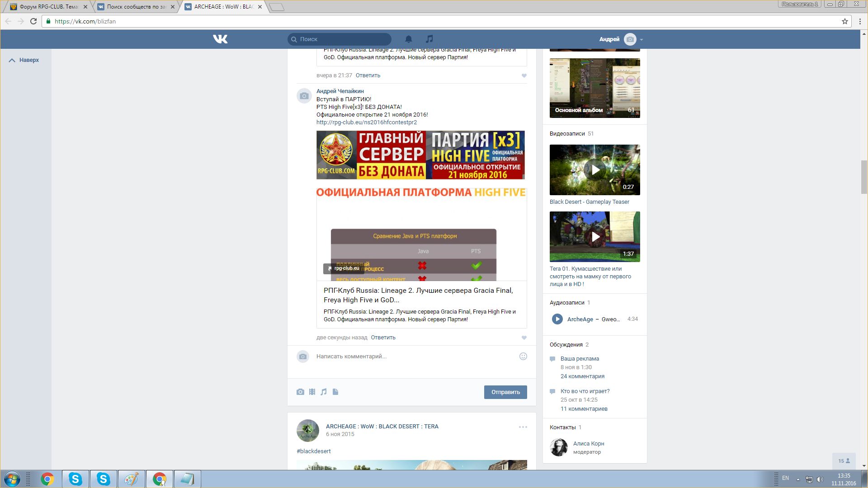Open the Ваша реклама discussion
868x488 pixels.
580,359
